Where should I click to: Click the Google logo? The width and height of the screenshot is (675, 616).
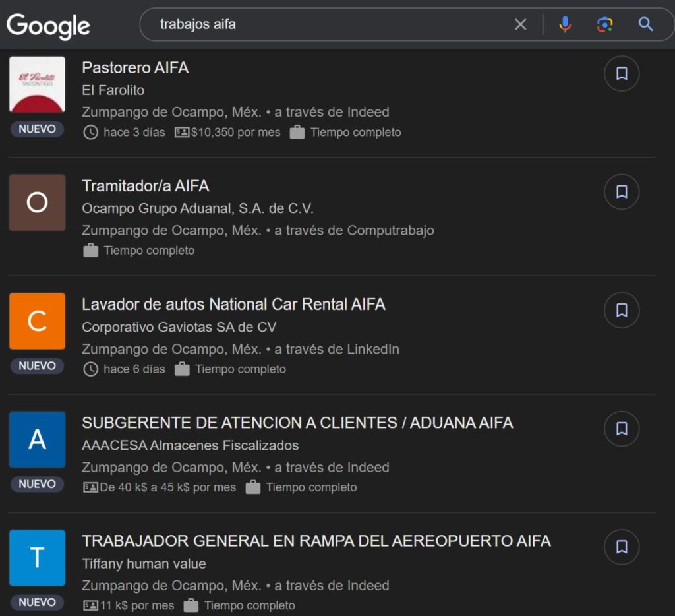[48, 26]
